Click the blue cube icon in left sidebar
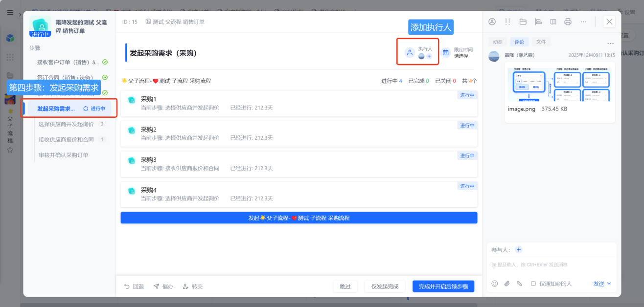The height and width of the screenshot is (307, 644). 10,38
